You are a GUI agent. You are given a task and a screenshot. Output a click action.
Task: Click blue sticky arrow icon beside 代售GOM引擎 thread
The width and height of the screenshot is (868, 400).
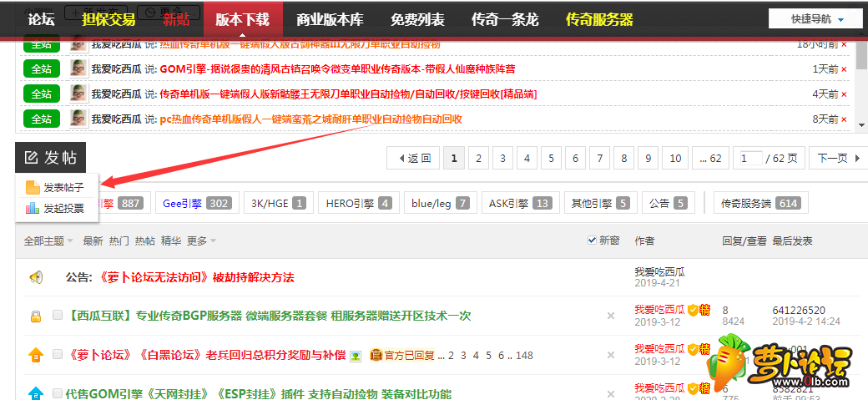(35, 392)
